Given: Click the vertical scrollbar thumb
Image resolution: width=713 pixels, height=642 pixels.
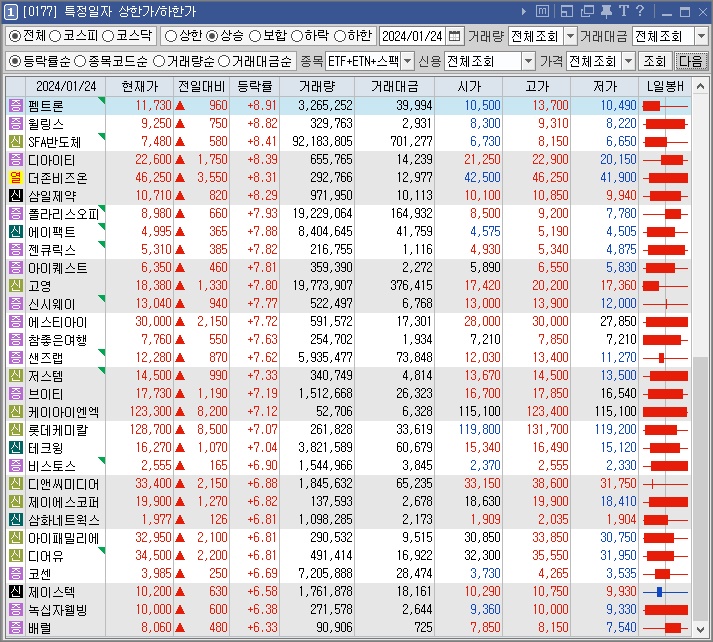Looking at the screenshot, I should click(700, 489).
